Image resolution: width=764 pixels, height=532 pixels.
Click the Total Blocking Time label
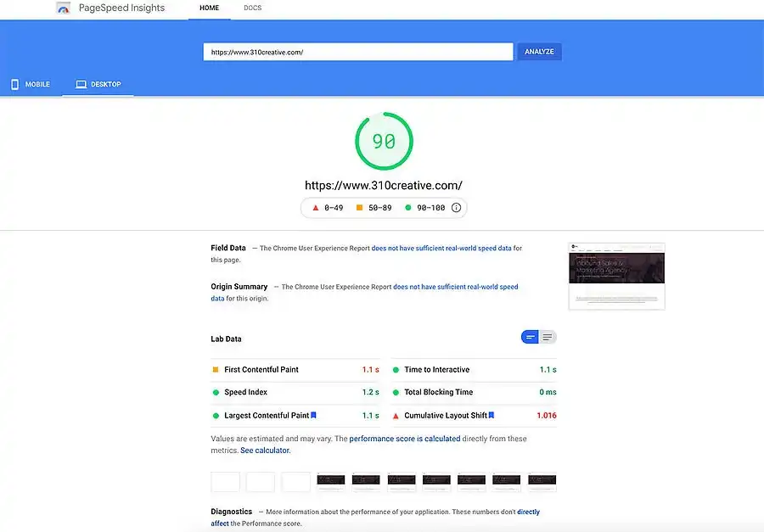439,392
